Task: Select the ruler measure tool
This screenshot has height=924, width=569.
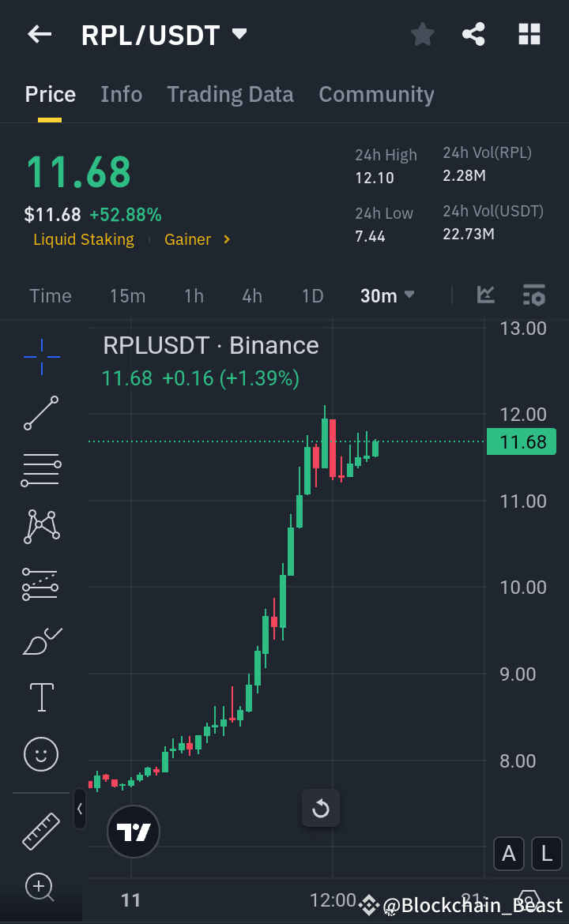Action: coord(40,831)
